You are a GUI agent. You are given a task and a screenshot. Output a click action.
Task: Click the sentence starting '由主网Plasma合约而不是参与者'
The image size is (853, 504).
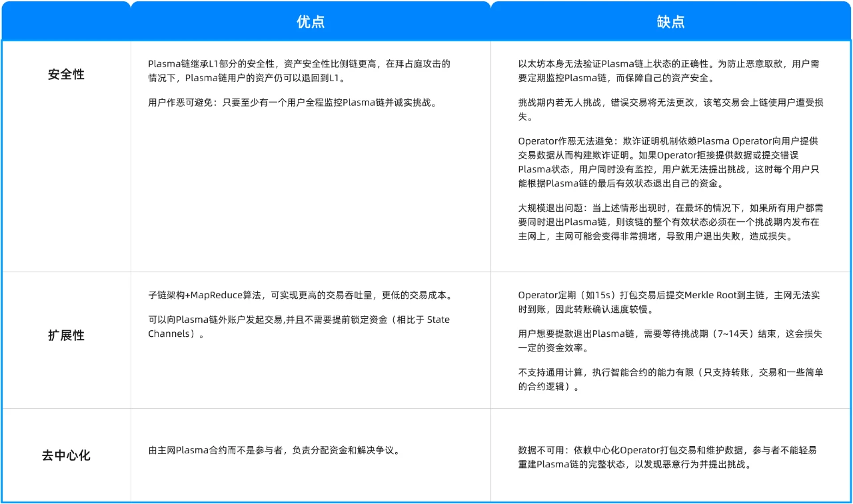(275, 450)
